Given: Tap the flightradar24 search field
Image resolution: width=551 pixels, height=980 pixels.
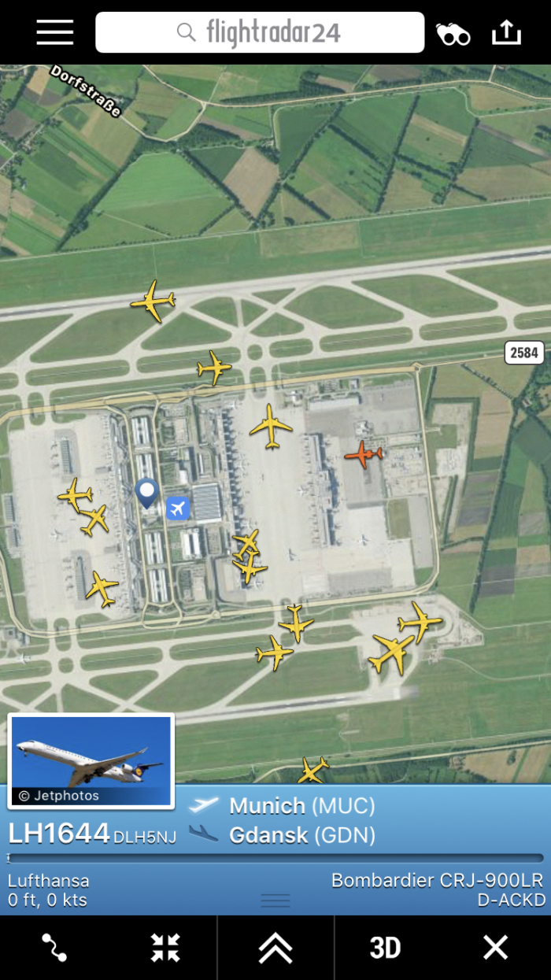Looking at the screenshot, I should [x=260, y=32].
